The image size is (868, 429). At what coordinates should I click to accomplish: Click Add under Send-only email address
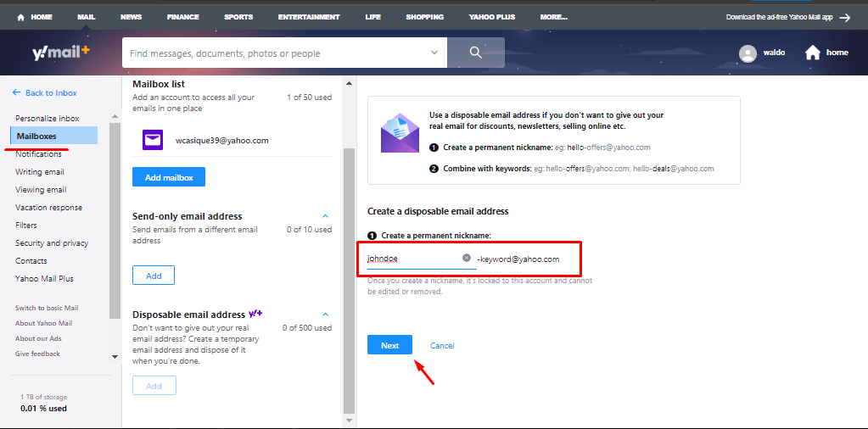[x=154, y=276]
